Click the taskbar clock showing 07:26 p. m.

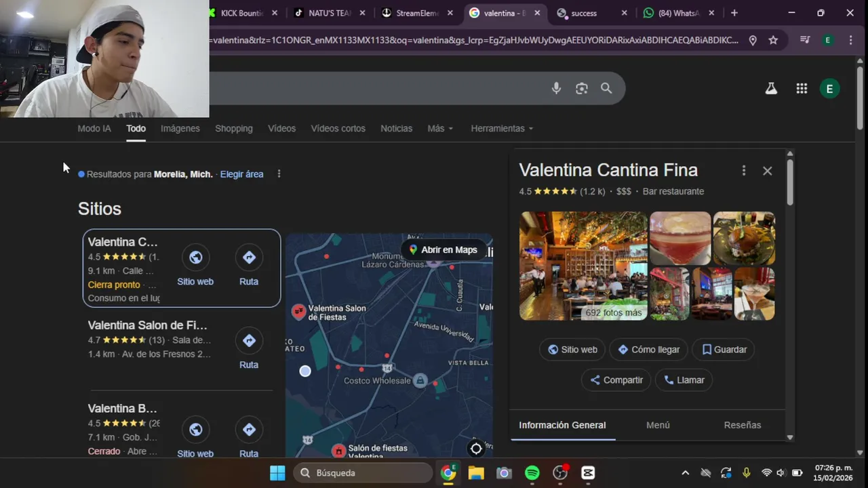[x=833, y=468]
